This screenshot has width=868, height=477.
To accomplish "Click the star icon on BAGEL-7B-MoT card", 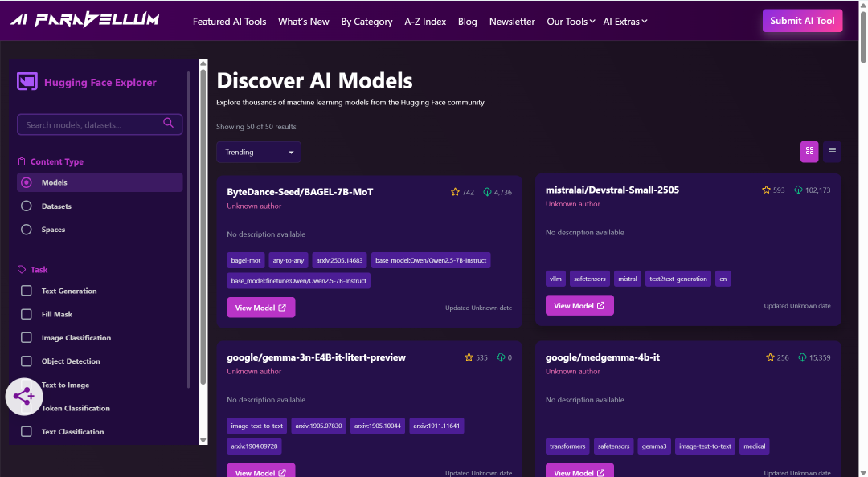I will tap(455, 192).
